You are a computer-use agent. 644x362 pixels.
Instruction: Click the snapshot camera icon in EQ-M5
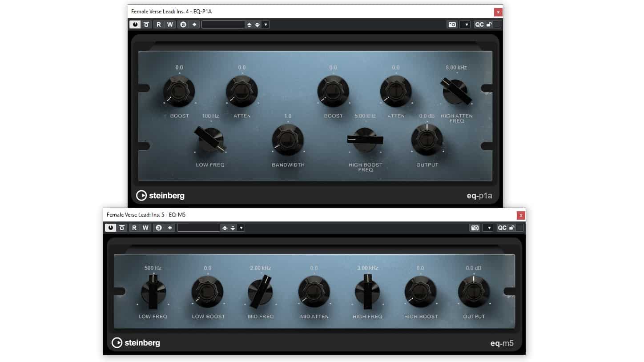click(475, 228)
